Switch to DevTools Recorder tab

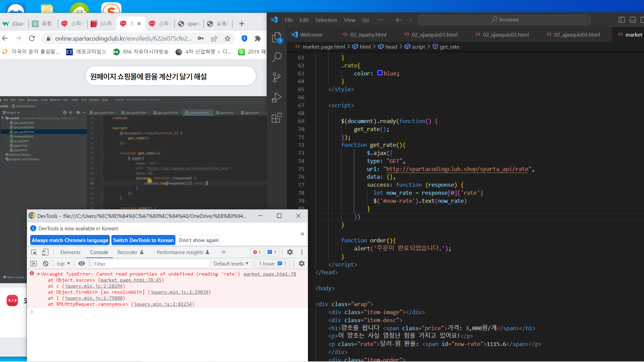click(x=130, y=252)
